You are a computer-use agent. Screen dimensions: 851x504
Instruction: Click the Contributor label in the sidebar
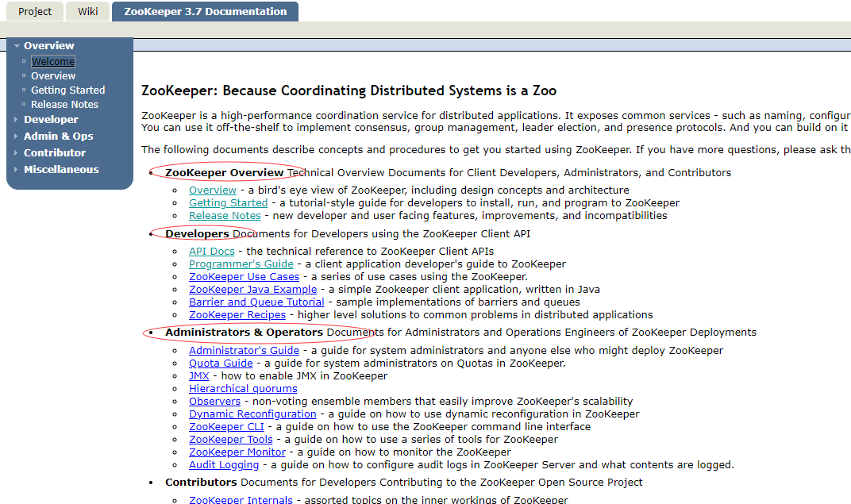point(55,153)
